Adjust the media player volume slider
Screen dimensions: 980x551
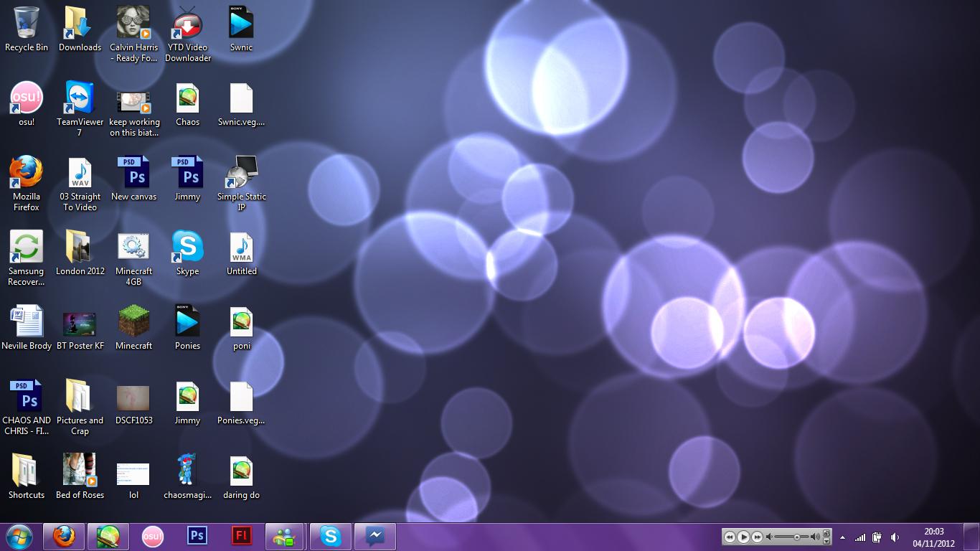click(796, 537)
